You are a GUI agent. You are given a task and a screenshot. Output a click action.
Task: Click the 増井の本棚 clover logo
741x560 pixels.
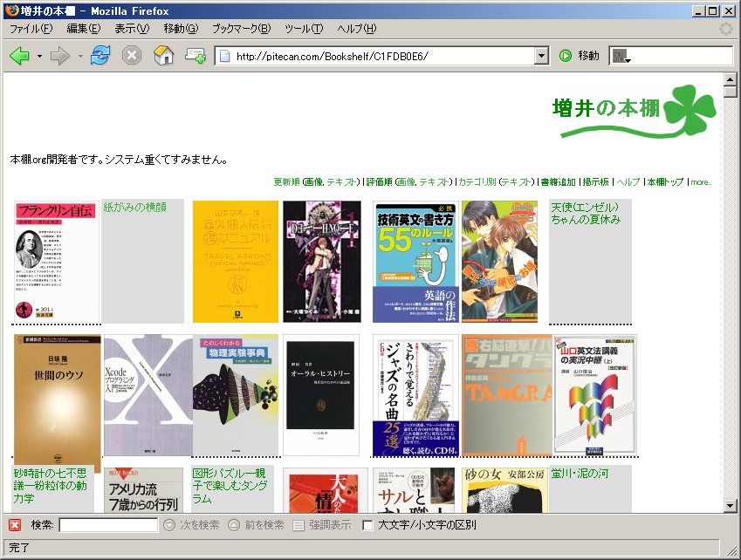pos(635,112)
